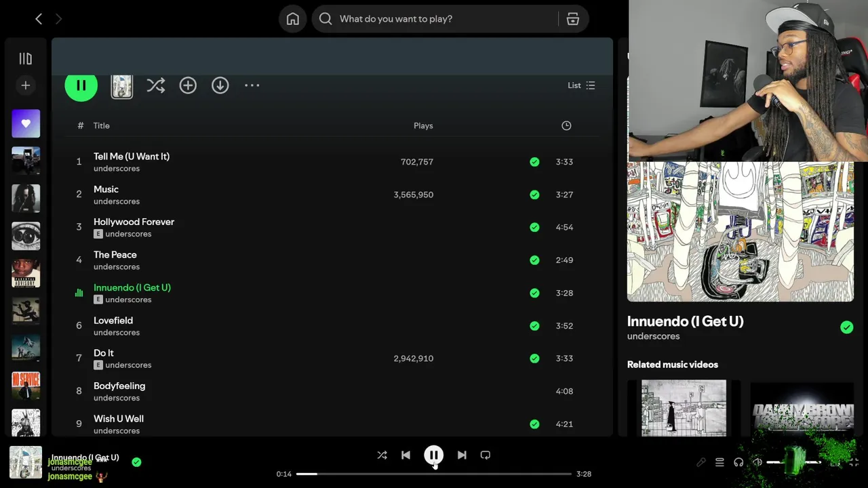Toggle saved check beside player bar song title
This screenshot has width=868, height=488.
[136, 462]
